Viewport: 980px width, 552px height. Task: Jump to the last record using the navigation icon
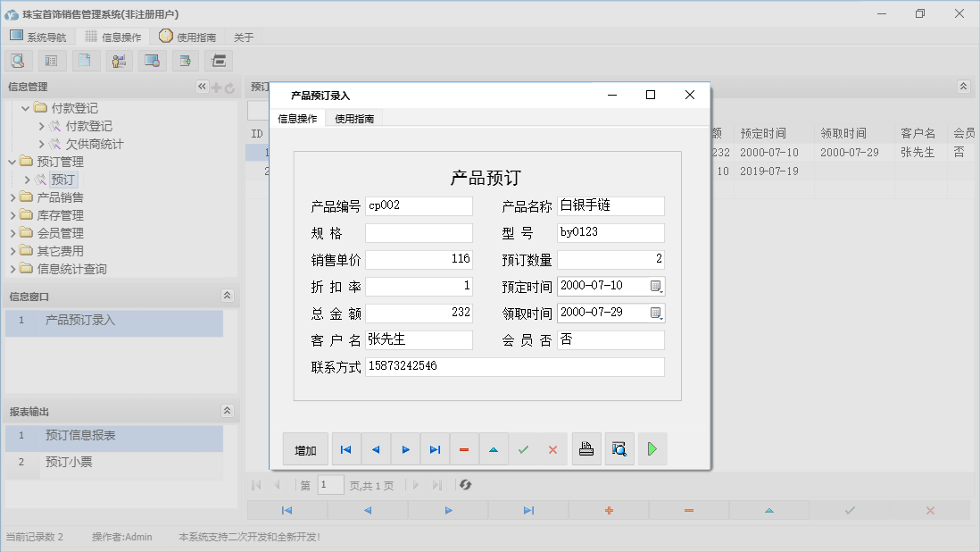click(435, 448)
